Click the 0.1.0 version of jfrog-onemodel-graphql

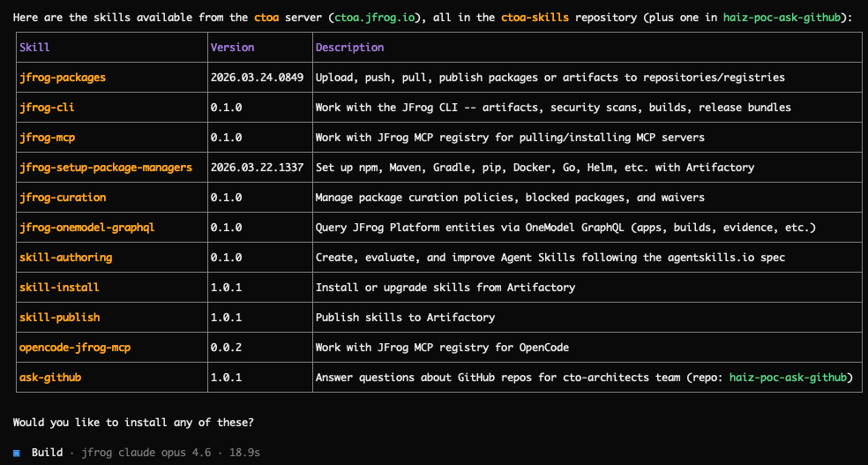[x=227, y=227]
